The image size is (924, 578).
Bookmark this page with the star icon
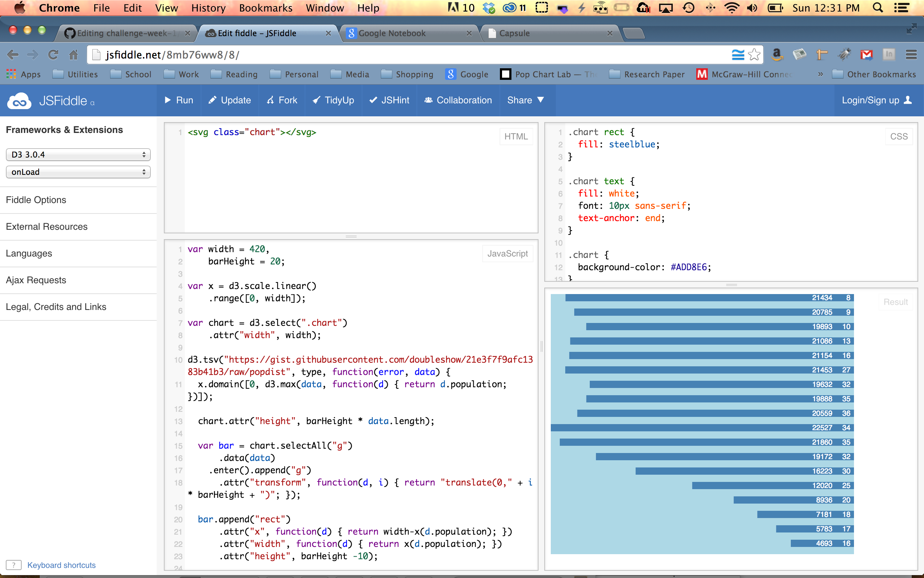point(754,55)
